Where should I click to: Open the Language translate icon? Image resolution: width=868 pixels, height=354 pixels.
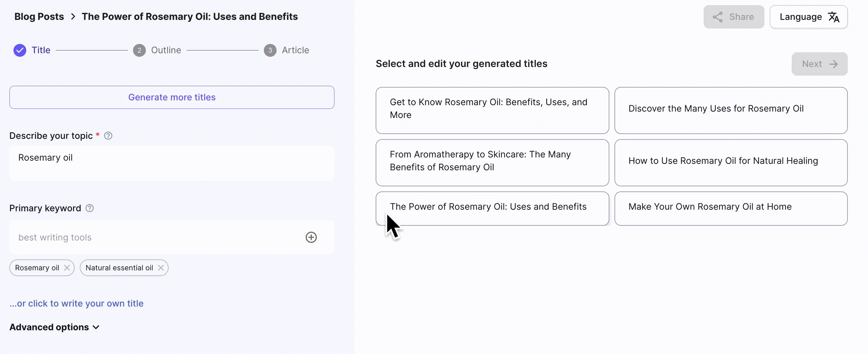pyautogui.click(x=834, y=17)
